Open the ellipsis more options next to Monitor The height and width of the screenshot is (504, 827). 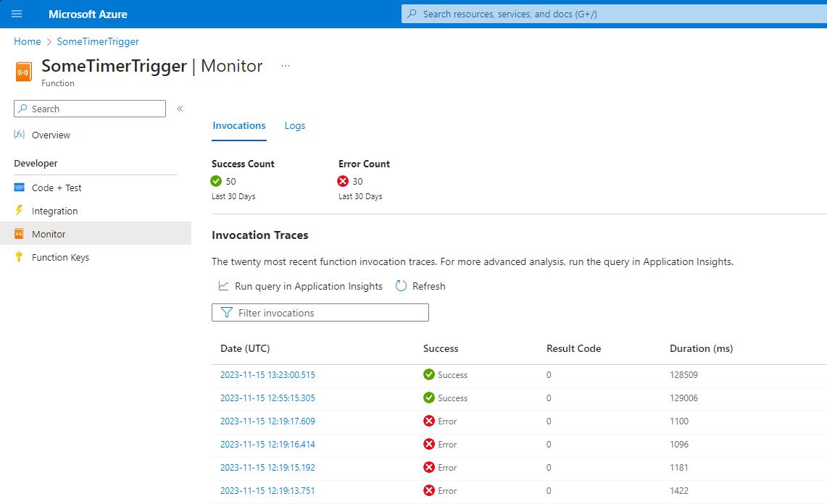point(286,66)
